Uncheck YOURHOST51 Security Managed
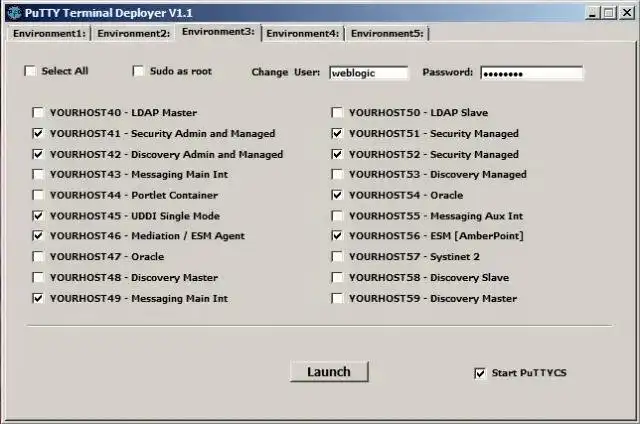This screenshot has width=640, height=424. click(x=337, y=133)
